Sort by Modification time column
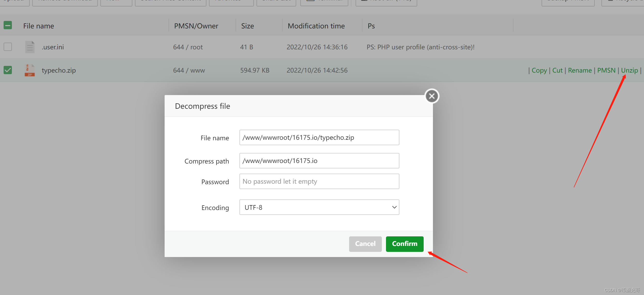 point(316,26)
